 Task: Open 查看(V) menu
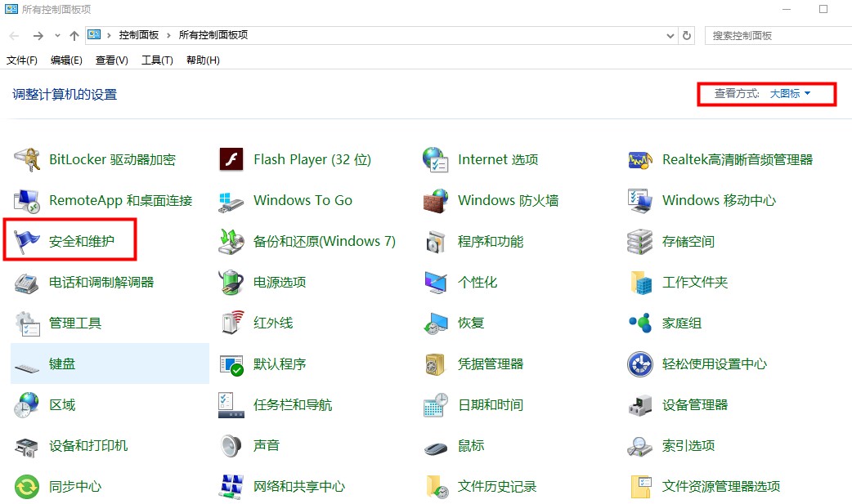tap(112, 60)
